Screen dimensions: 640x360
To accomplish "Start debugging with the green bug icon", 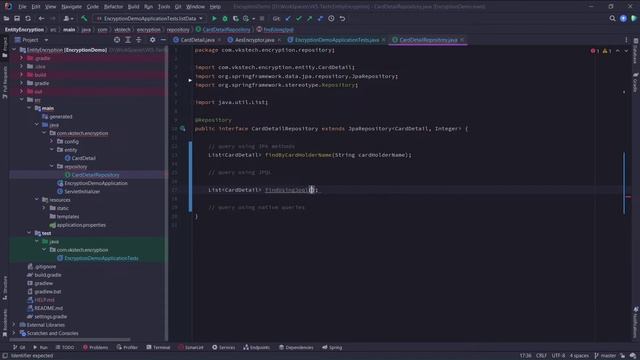I will coord(225,18).
